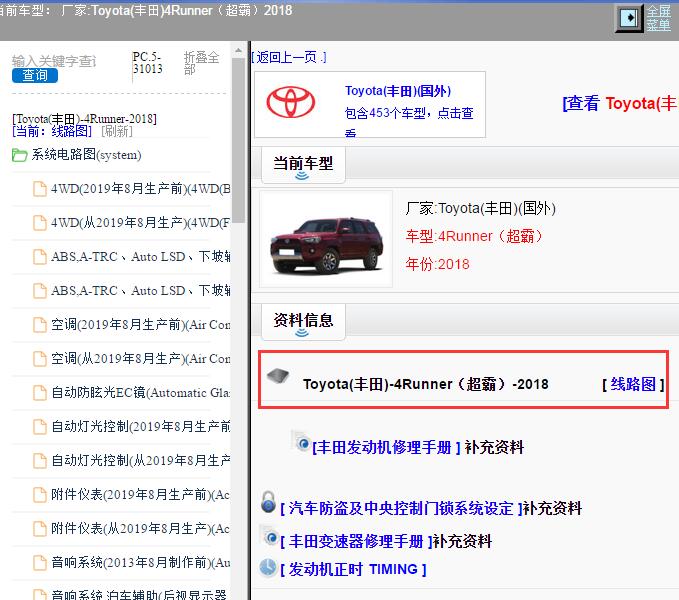
Task: Click 车型:4Runner（超霸） text
Action: 474,236
